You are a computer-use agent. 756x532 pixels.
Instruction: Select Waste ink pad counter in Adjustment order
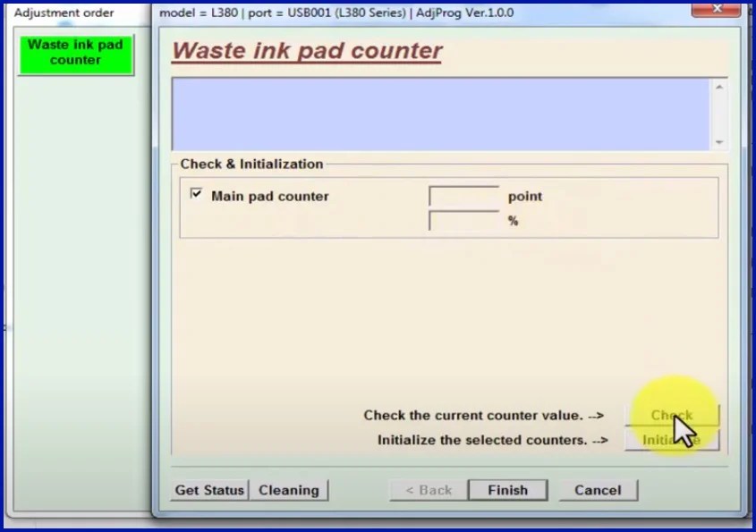click(x=75, y=52)
